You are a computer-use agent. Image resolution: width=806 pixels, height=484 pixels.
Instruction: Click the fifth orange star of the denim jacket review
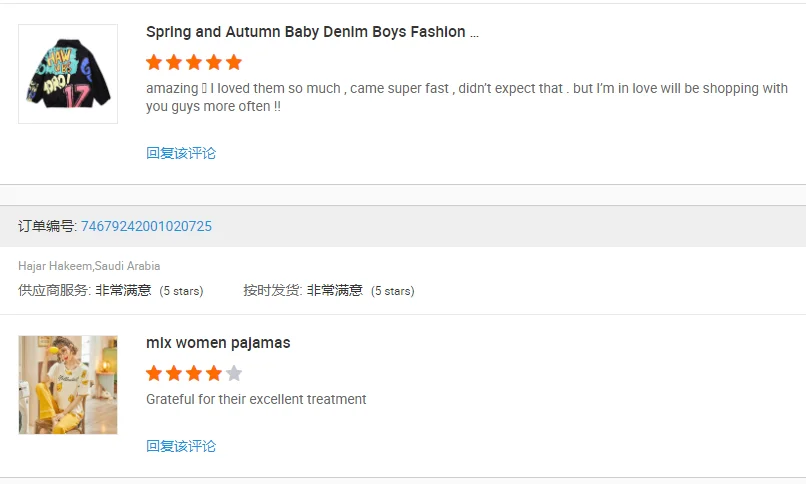[234, 62]
